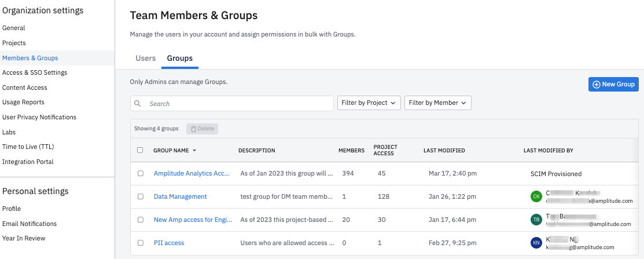Click the search magnifier icon
Image resolution: width=644 pixels, height=259 pixels.
click(x=138, y=104)
